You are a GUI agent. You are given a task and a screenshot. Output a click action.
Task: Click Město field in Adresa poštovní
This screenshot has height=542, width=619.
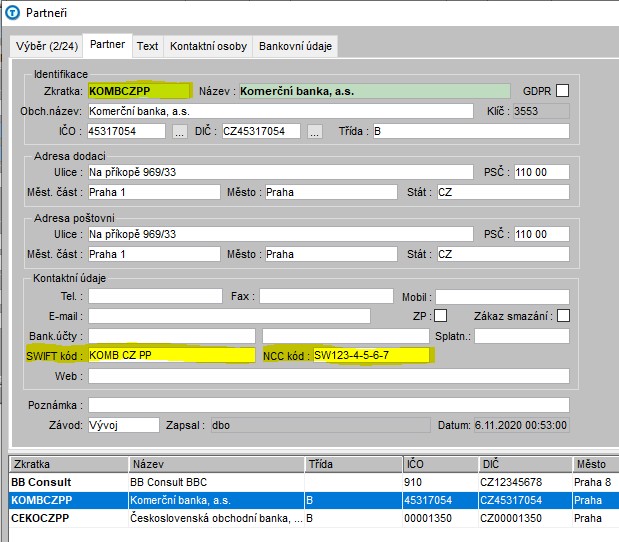pyautogui.click(x=331, y=254)
